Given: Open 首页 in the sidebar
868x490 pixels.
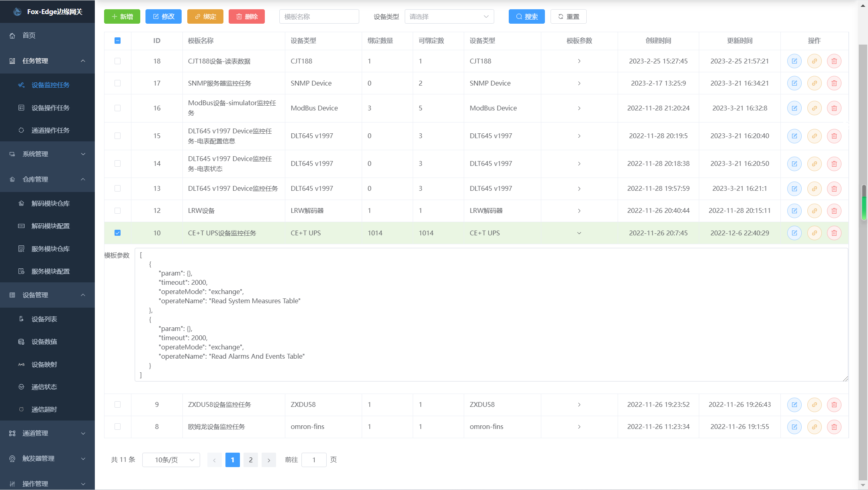Looking at the screenshot, I should (x=47, y=35).
